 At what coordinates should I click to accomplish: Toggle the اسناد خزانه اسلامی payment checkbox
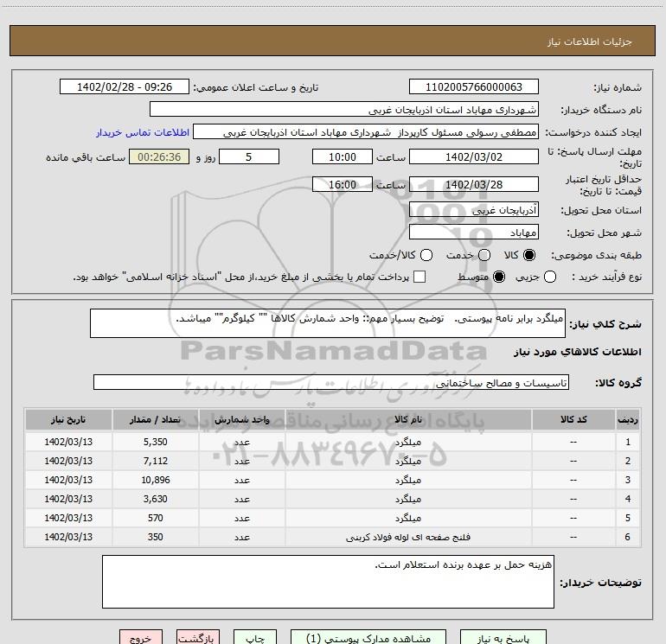coord(419,277)
